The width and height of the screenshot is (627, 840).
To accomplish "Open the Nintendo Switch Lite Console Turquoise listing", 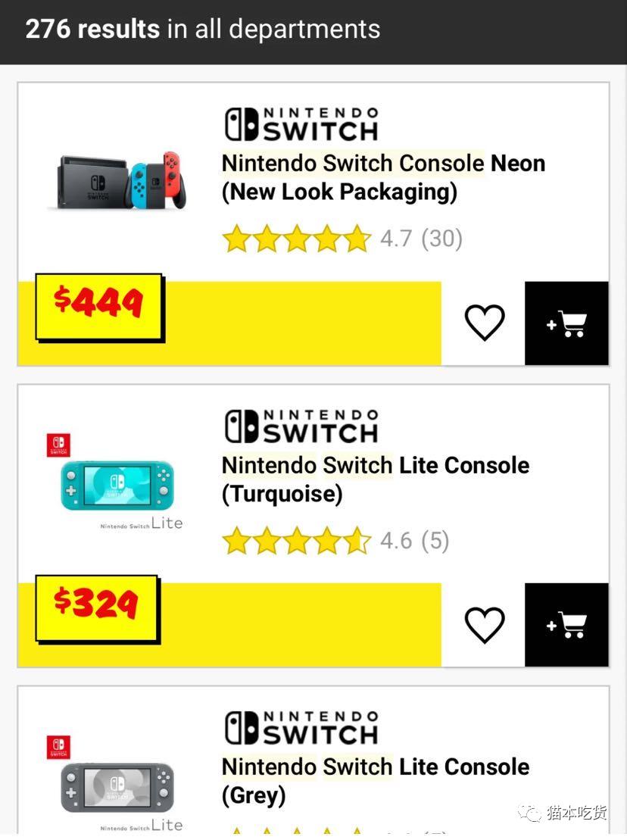I will pos(374,479).
